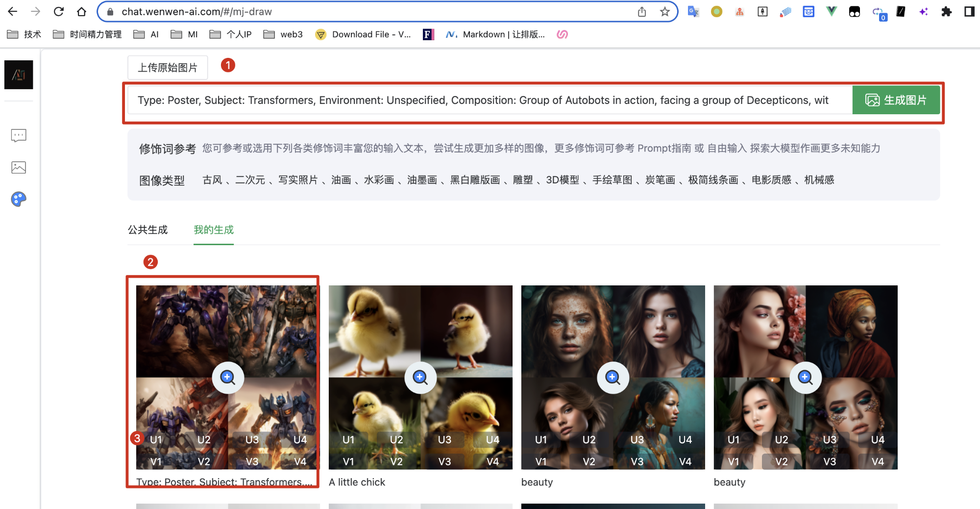The width and height of the screenshot is (980, 509).
Task: Add the 3D模型 style modifier
Action: [563, 180]
